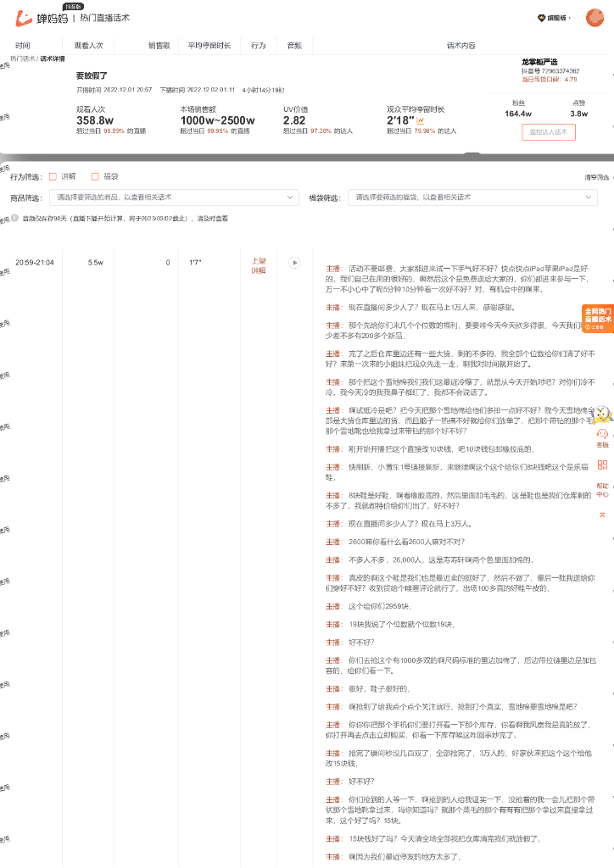
Task: Click the back-to-top arrow icon
Action: 602,515
